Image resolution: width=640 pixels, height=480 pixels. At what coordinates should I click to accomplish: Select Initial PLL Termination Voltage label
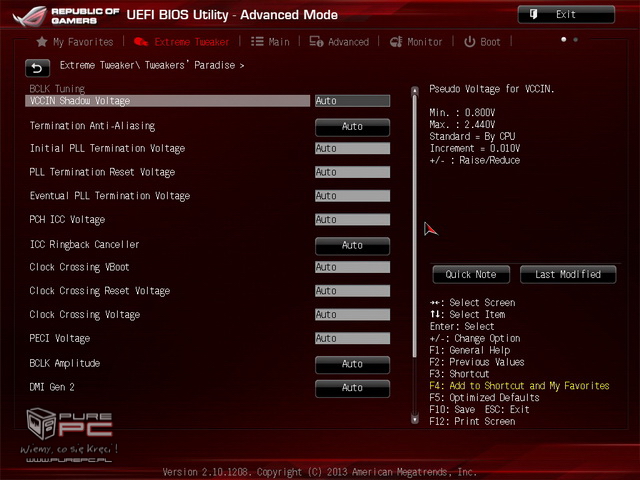(107, 149)
